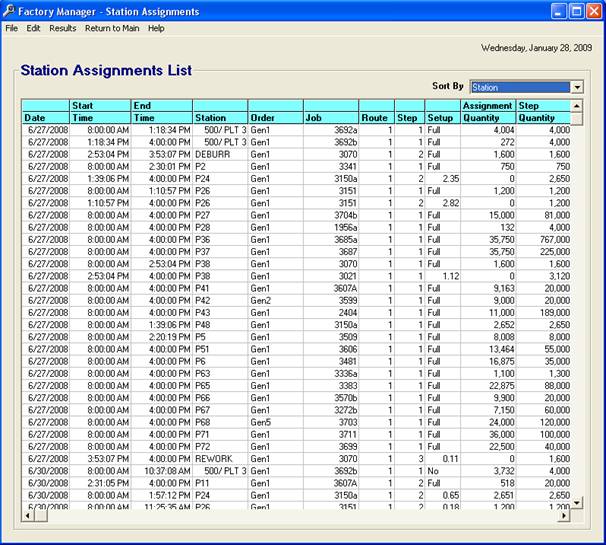Click the Step column header
Screen dimensions: 606x545
coord(410,112)
